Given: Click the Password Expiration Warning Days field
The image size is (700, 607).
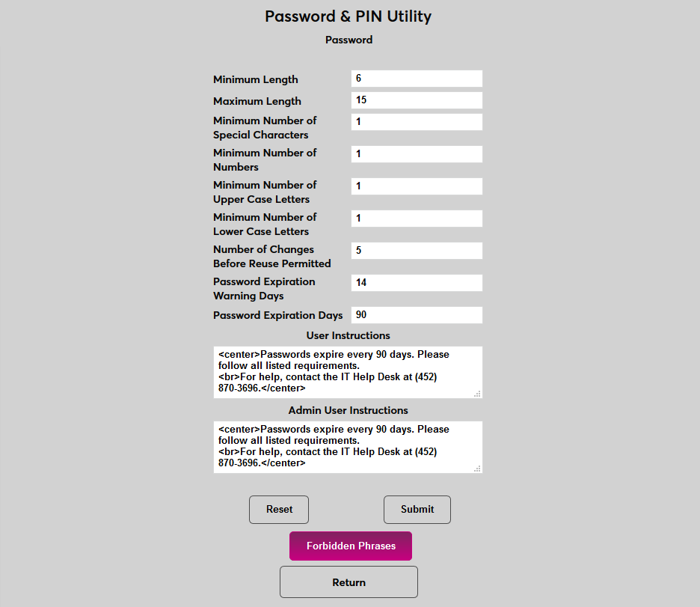Looking at the screenshot, I should [416, 282].
